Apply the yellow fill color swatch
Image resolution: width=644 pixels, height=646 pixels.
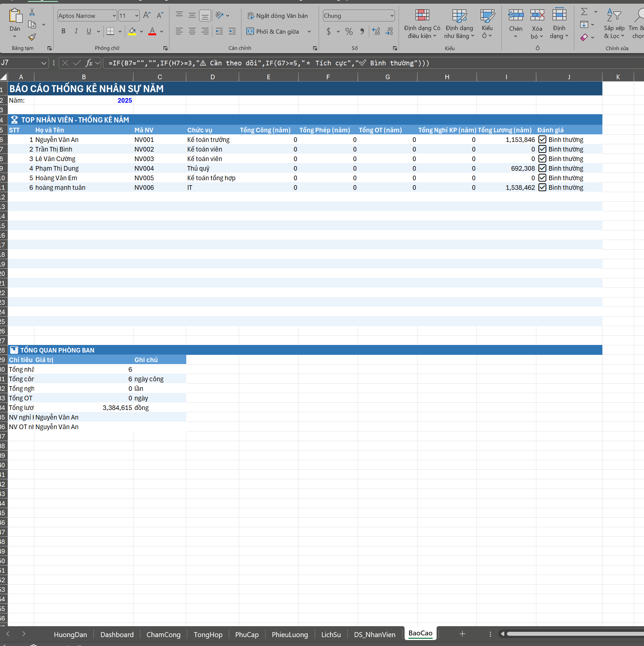coord(132,31)
